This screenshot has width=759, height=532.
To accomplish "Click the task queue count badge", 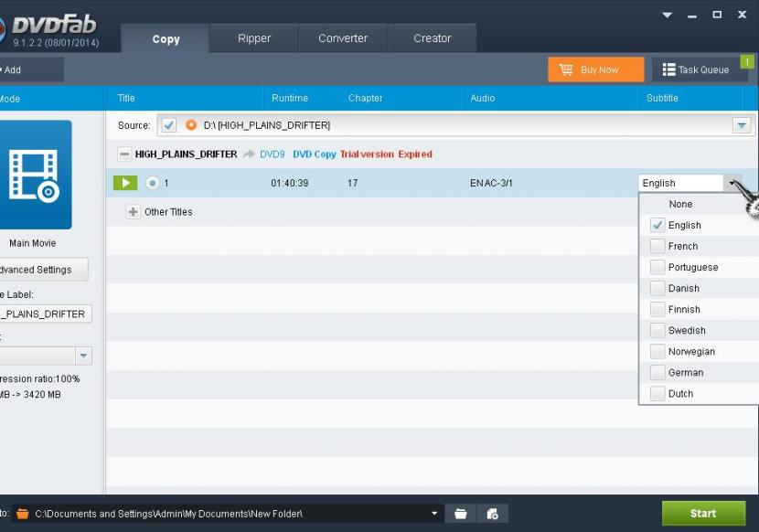I will coord(747,61).
